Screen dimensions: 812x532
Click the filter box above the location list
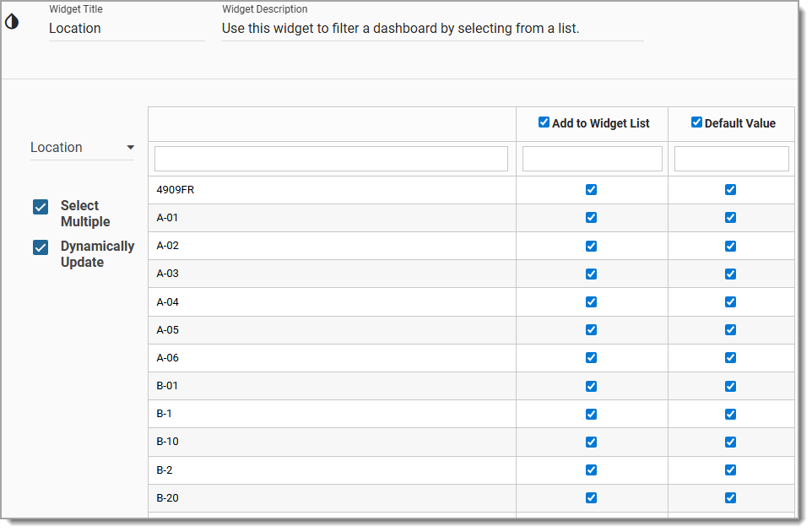point(331,158)
